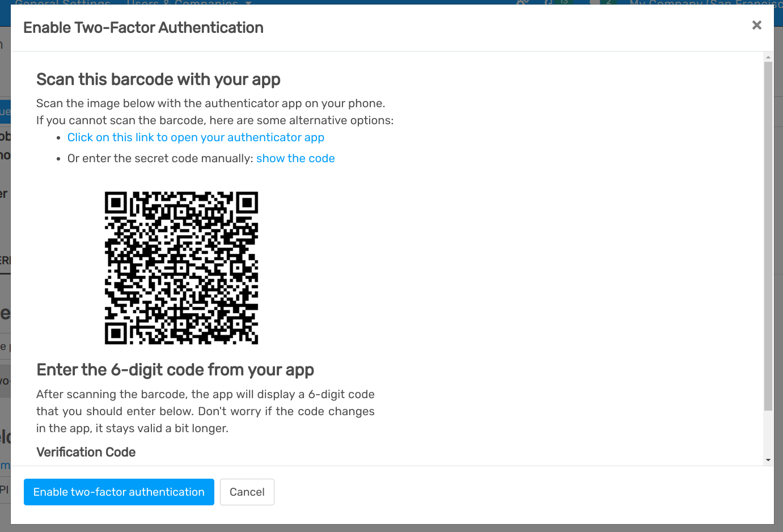Click the dialog scrollbar up arrow
This screenshot has width=783, height=532.
[x=768, y=57]
